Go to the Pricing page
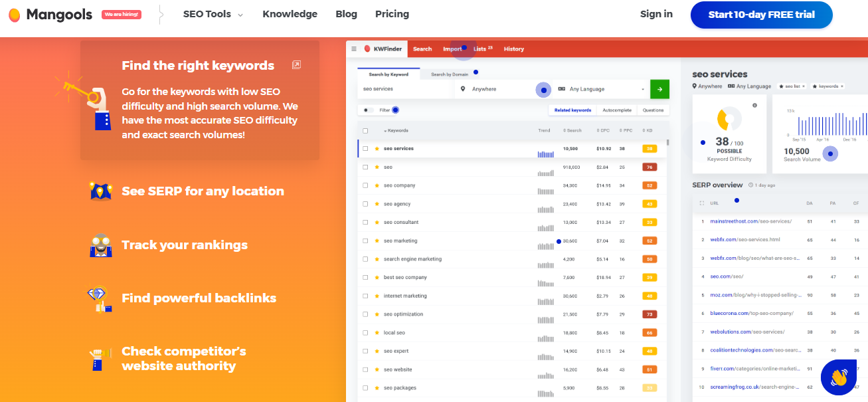Image resolution: width=868 pixels, height=402 pixels. (392, 14)
